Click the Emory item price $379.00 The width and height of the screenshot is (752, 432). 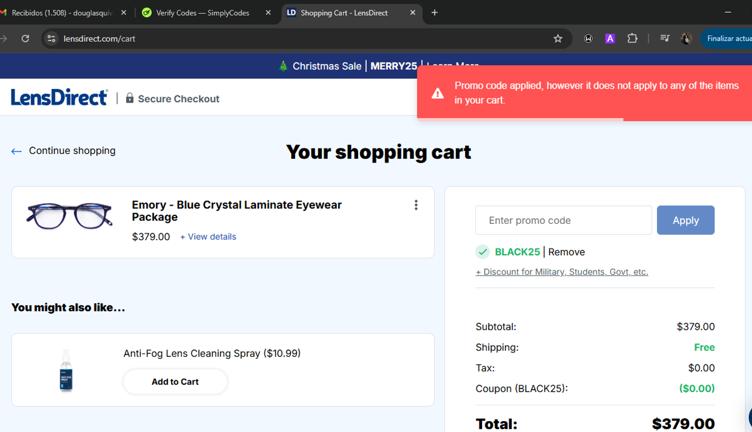point(151,236)
